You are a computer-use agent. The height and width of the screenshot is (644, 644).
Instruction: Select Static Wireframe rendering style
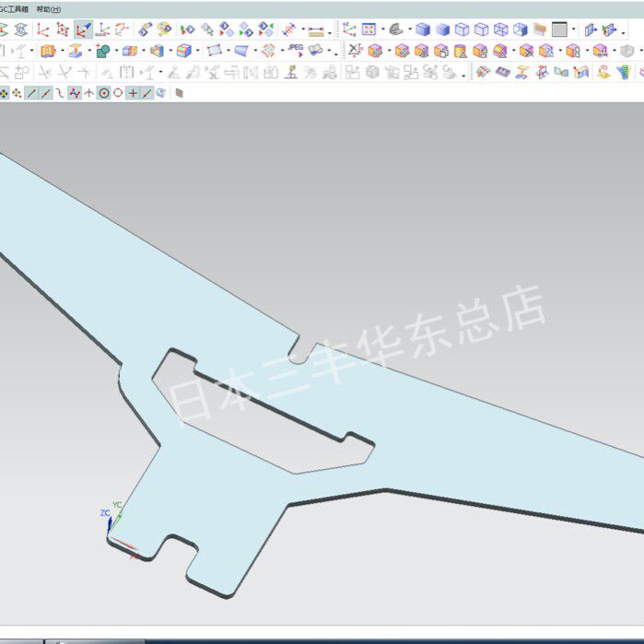click(x=501, y=29)
